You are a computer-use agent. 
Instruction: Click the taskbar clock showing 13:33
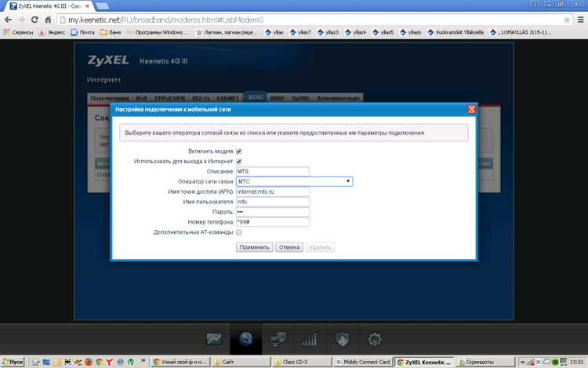point(576,362)
